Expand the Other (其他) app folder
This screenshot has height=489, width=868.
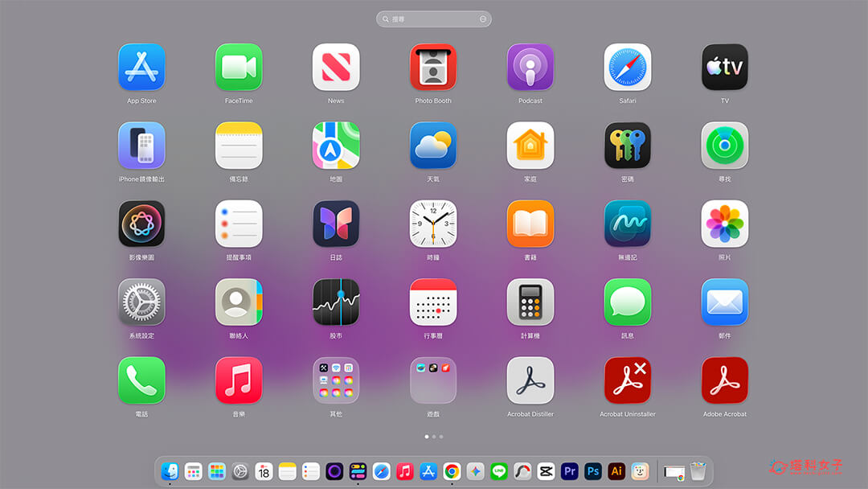tap(336, 380)
